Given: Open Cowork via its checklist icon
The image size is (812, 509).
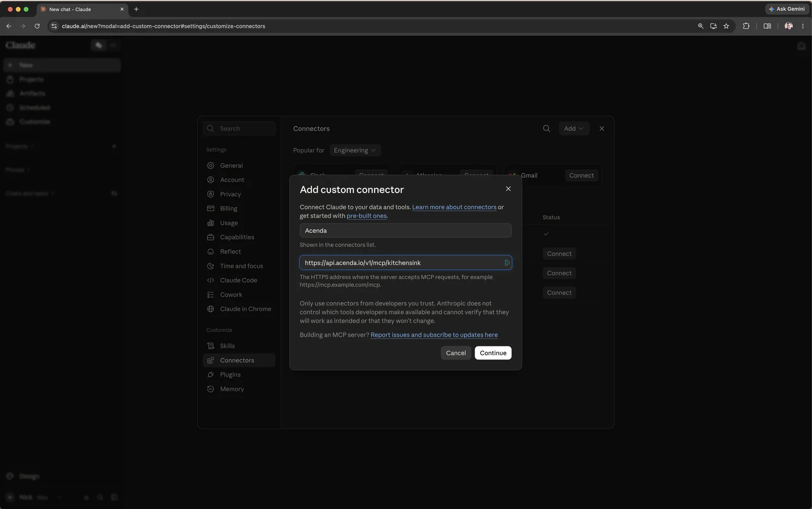Looking at the screenshot, I should point(211,295).
